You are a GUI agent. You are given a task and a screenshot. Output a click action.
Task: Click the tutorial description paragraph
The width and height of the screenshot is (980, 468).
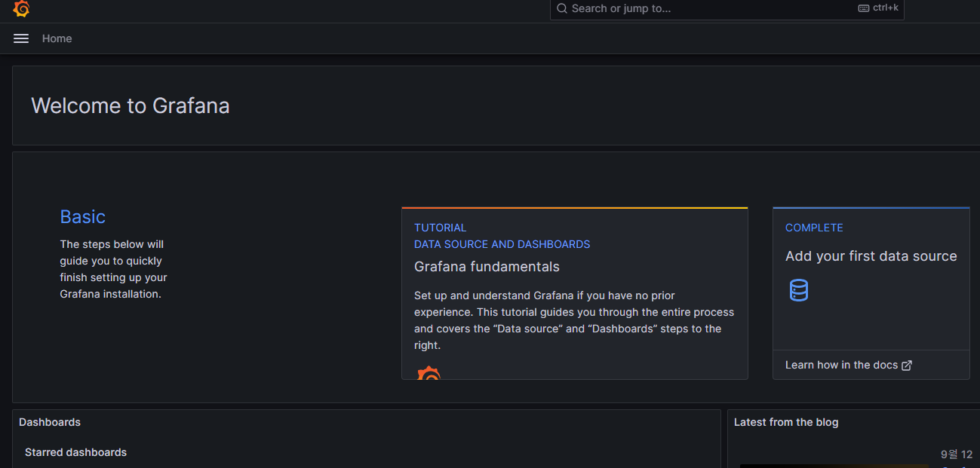pyautogui.click(x=574, y=320)
